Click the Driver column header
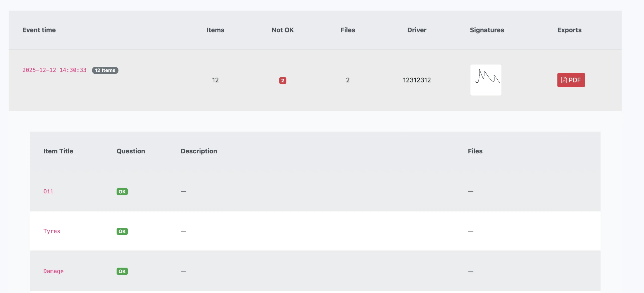The width and height of the screenshot is (644, 293). tap(417, 30)
